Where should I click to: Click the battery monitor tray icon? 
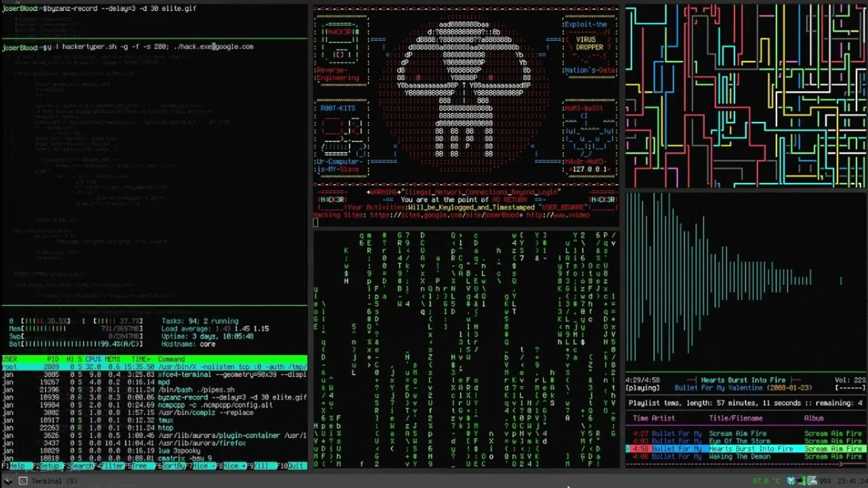tap(812, 481)
